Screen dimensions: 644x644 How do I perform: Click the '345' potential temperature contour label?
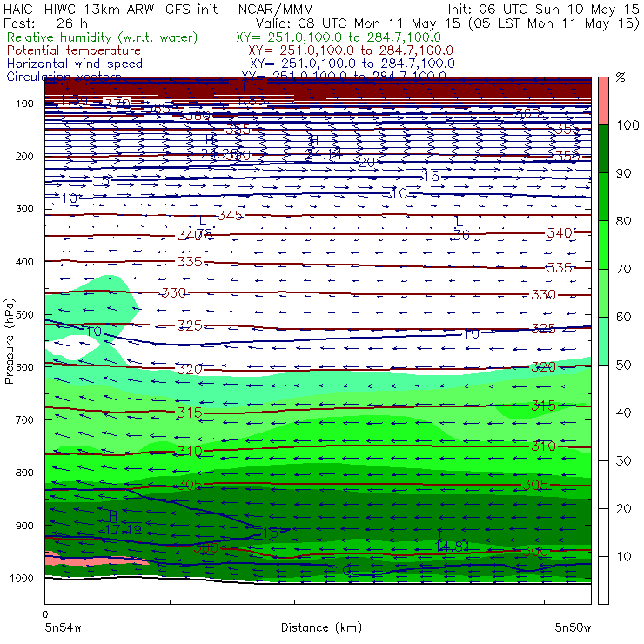(x=230, y=215)
